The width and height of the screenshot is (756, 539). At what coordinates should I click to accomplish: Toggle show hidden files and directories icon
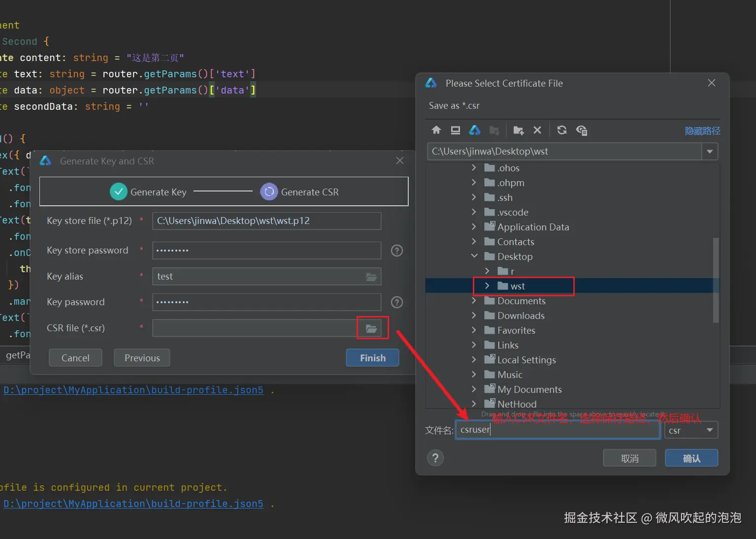(582, 130)
